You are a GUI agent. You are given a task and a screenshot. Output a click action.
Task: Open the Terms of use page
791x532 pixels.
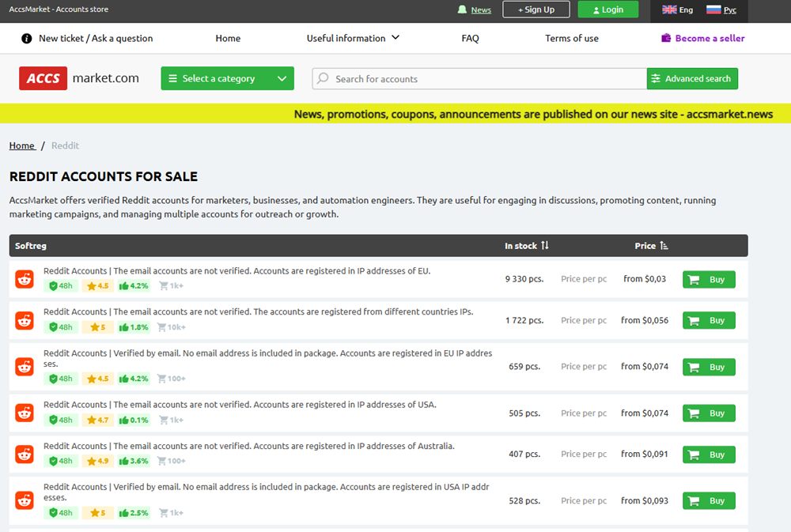click(x=571, y=38)
